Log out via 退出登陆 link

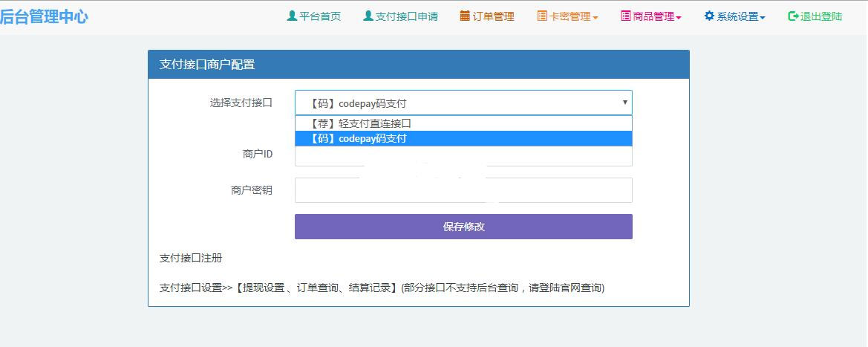815,16
